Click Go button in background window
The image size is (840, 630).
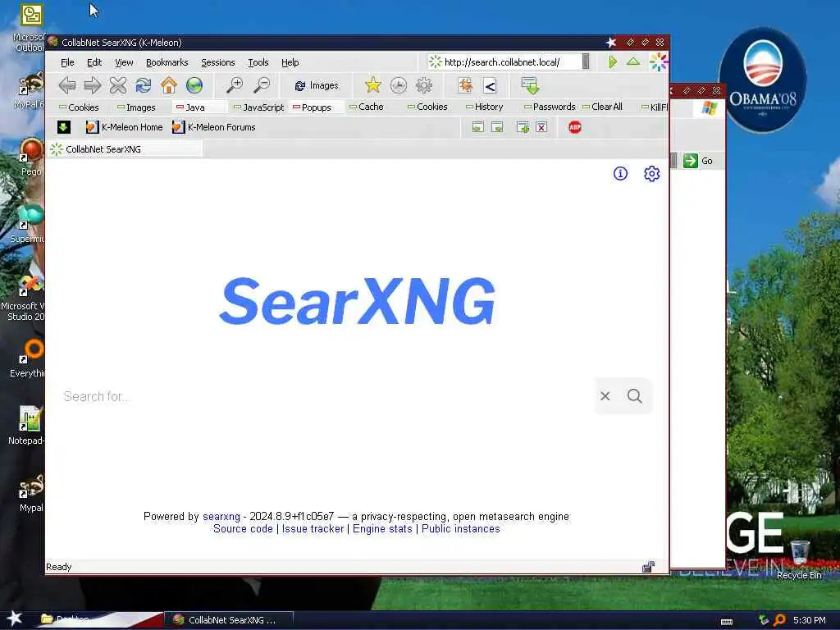[x=698, y=161]
